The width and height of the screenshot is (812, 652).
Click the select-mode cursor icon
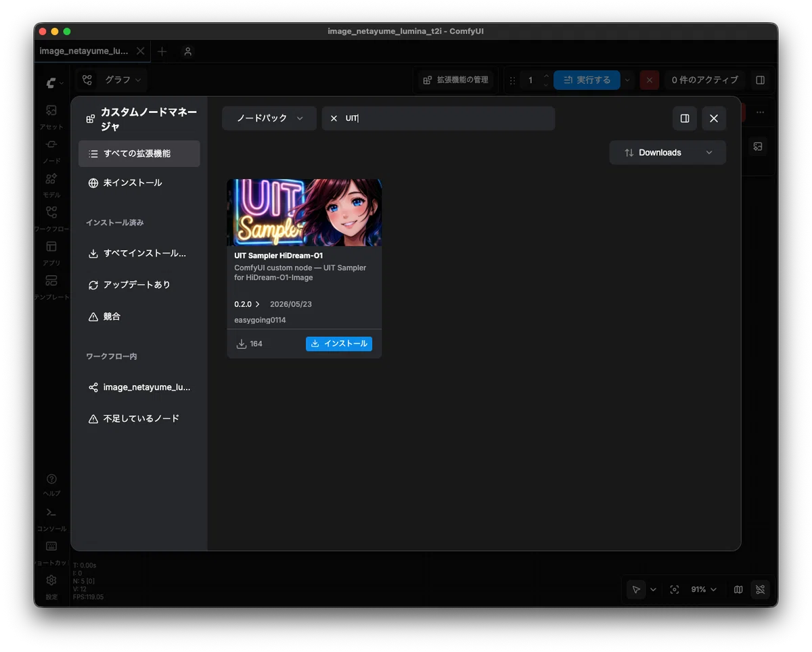click(636, 590)
